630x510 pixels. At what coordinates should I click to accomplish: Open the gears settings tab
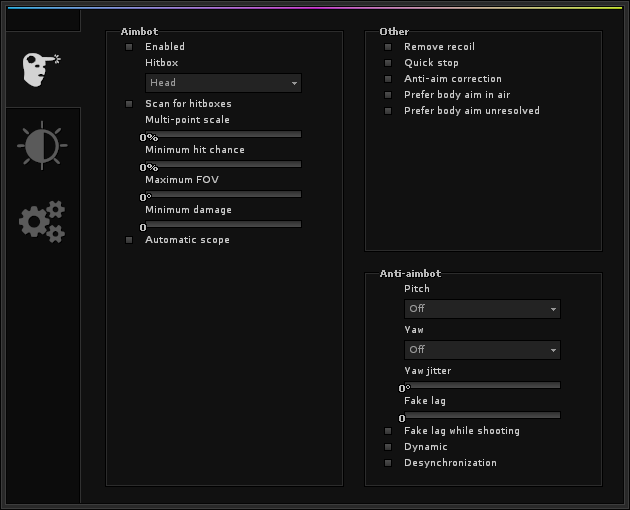pyautogui.click(x=41, y=221)
